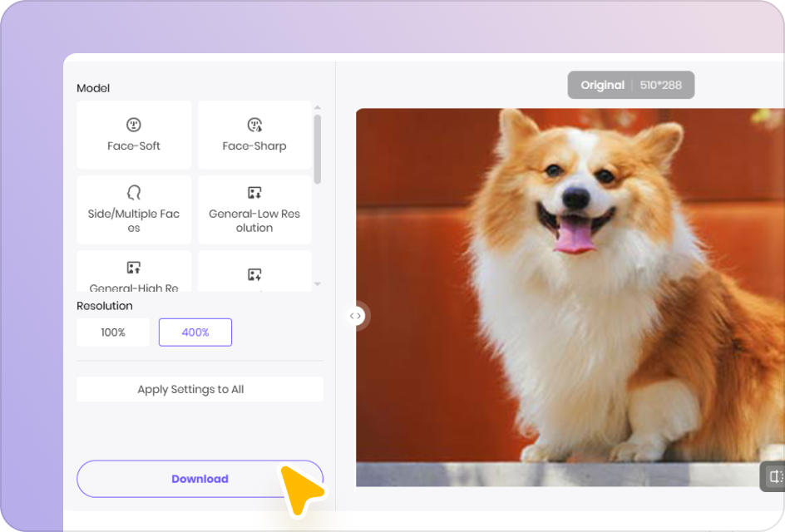Click the Original image label badge
785x532 pixels.
(602, 85)
